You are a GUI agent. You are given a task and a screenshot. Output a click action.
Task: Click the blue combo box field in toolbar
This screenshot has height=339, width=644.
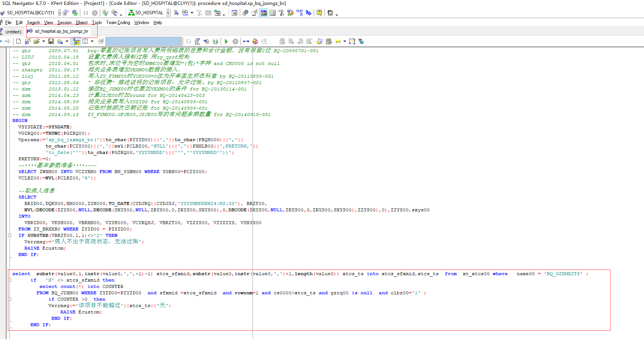pos(143,41)
